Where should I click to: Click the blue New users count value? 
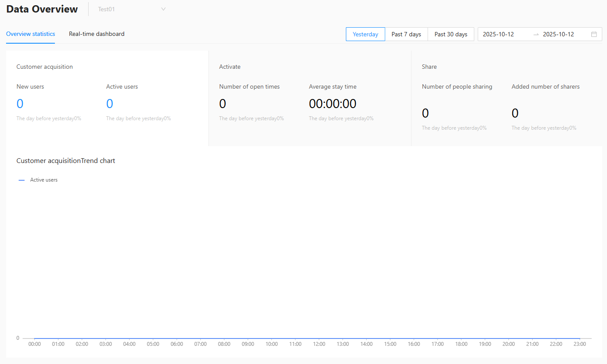[20, 104]
